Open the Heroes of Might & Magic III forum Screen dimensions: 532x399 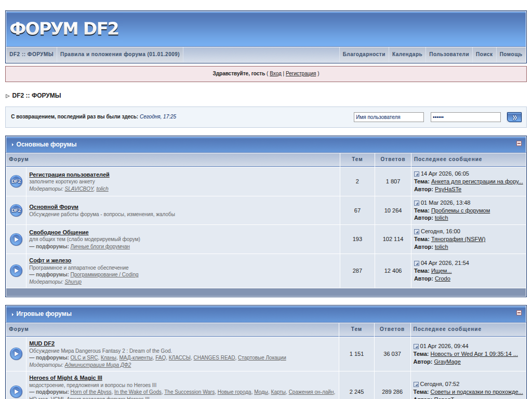65,378
